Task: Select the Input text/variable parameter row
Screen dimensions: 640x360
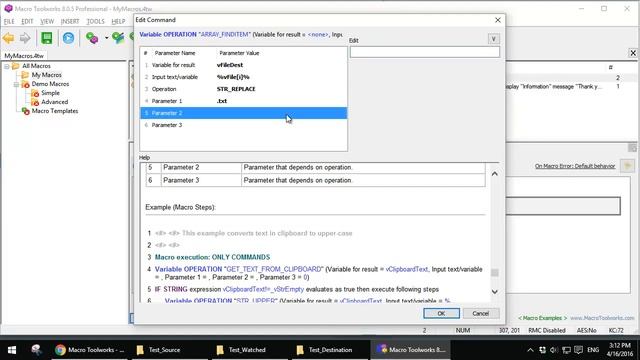Action: tap(244, 77)
